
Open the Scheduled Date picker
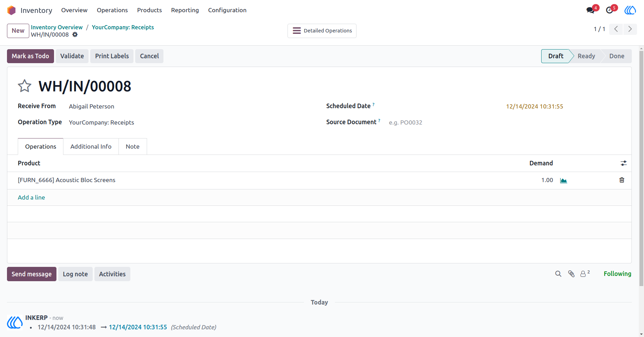535,106
